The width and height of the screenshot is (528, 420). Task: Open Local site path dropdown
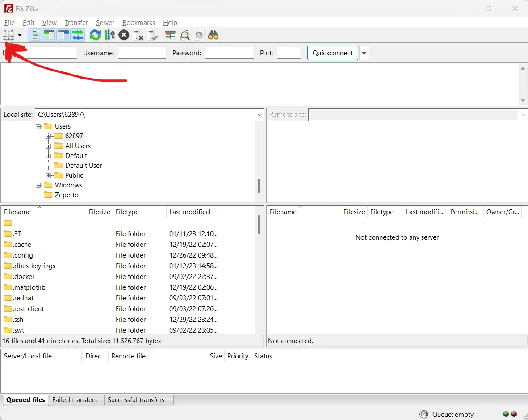[260, 115]
